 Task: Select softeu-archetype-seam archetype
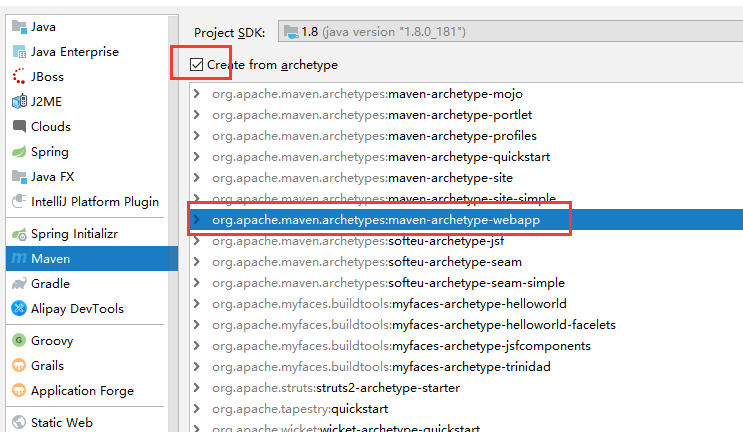click(367, 261)
